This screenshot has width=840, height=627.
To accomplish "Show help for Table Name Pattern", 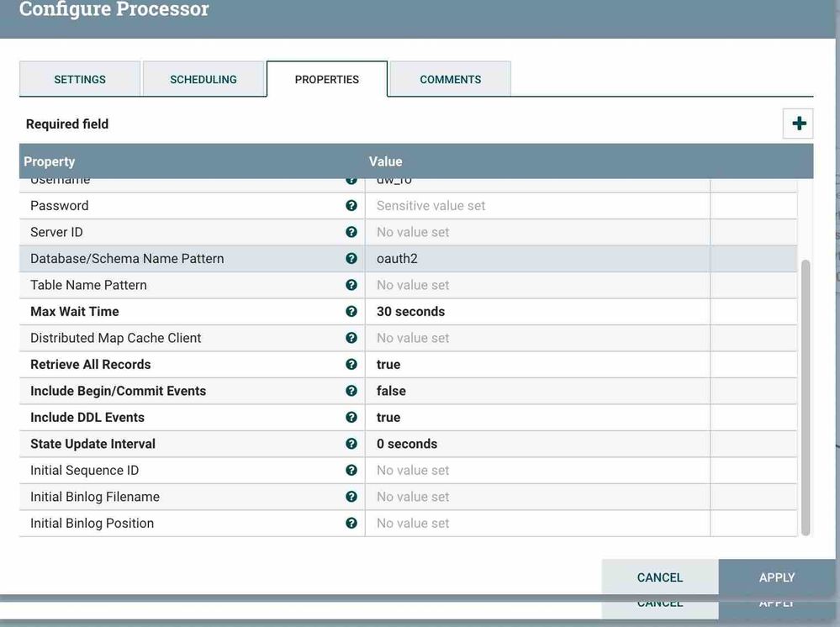I will (351, 285).
